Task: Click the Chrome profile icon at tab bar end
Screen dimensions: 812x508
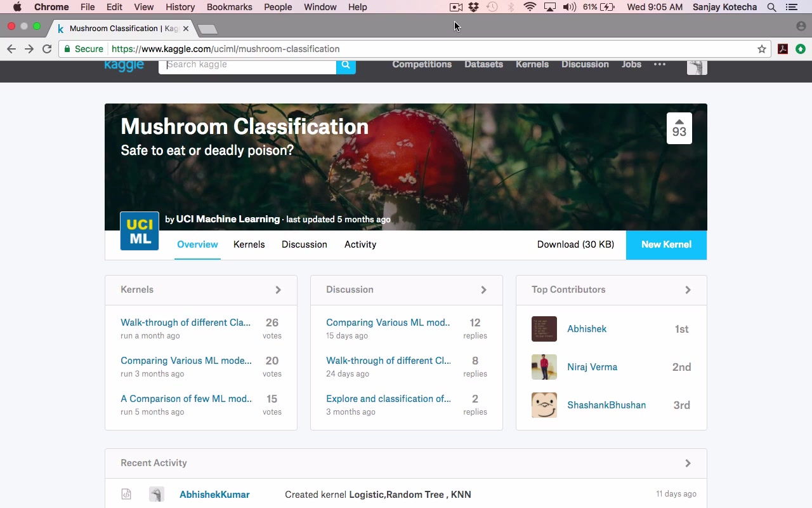Action: click(801, 27)
